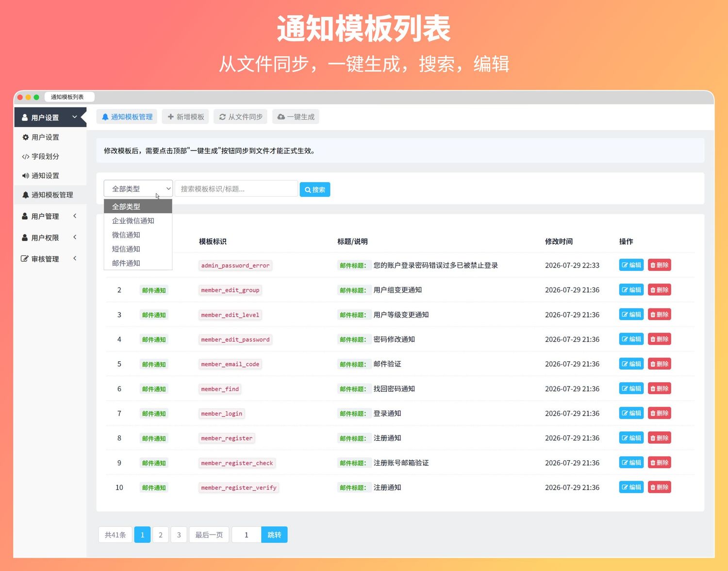Click the magnifier icon on the 搜索 button

click(308, 190)
